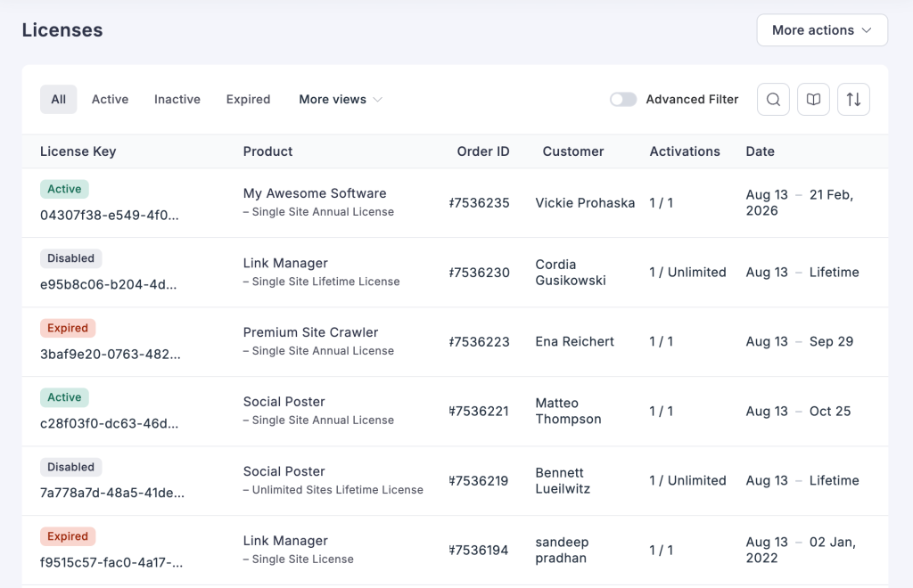913x588 pixels.
Task: Open order #7536194 link
Action: 480,551
